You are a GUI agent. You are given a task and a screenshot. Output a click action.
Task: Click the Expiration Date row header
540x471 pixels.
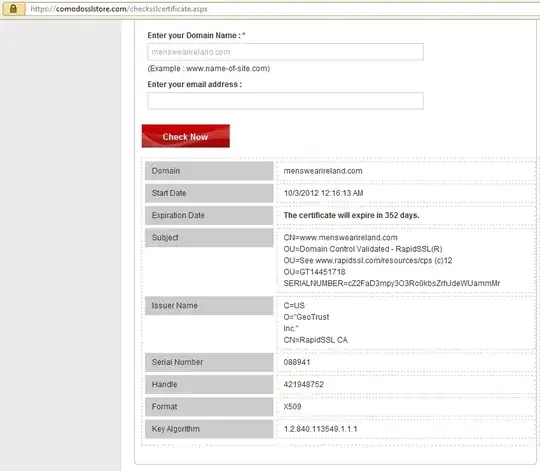[209, 215]
